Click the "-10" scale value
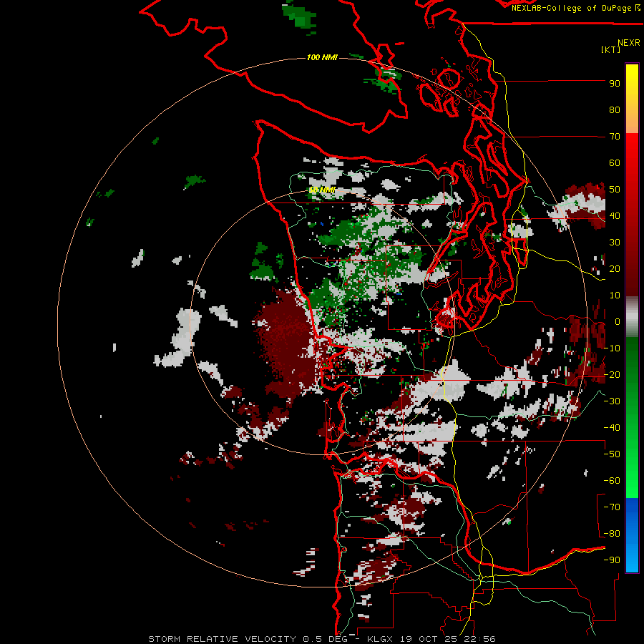644x644 pixels. pos(612,348)
